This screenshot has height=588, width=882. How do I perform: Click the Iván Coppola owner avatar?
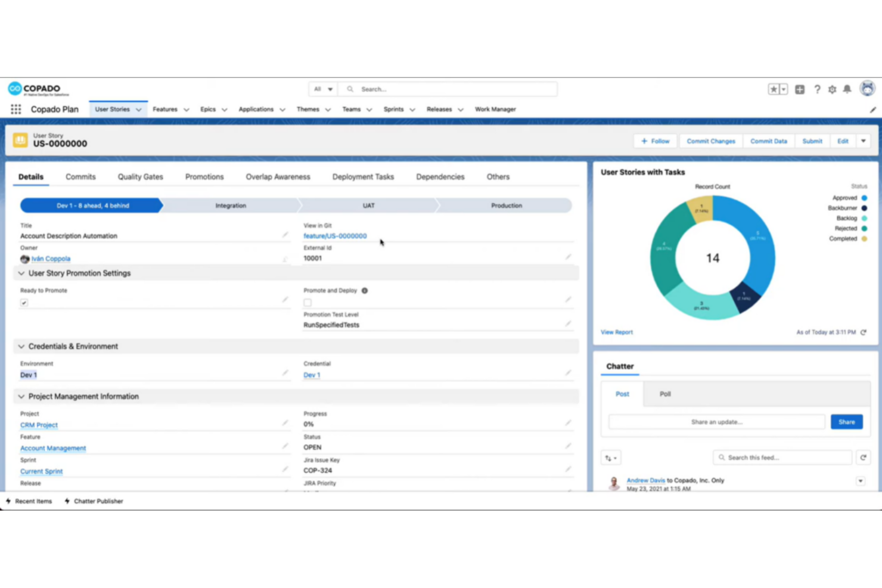tap(24, 259)
